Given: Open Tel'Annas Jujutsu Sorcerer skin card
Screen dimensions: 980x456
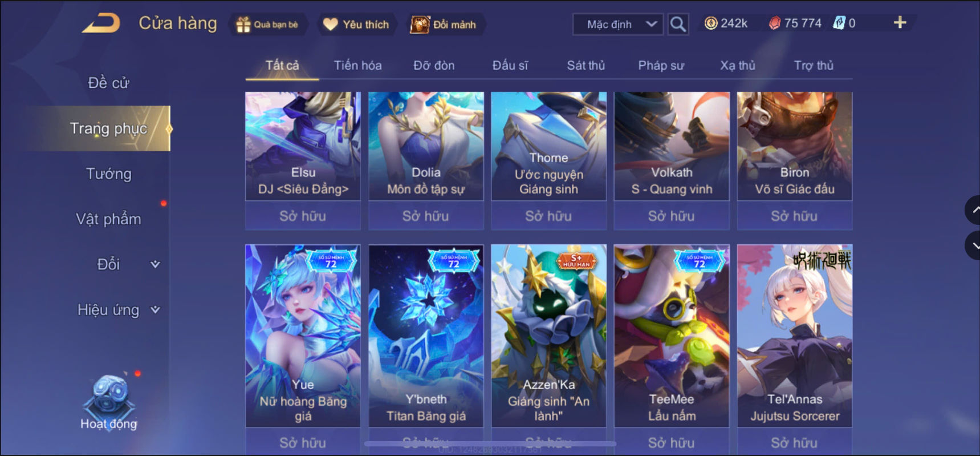Looking at the screenshot, I should tap(794, 336).
